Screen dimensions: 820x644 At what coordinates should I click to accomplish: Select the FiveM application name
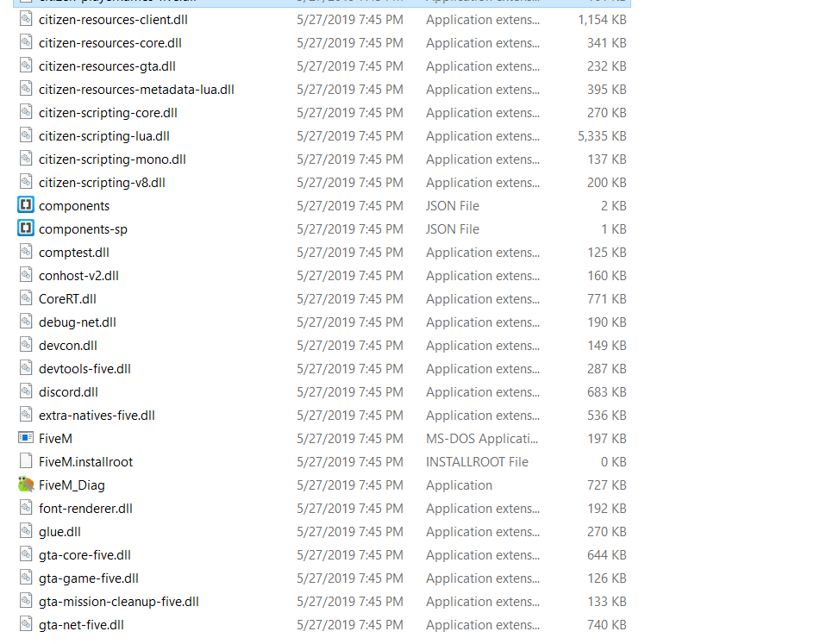pos(55,439)
